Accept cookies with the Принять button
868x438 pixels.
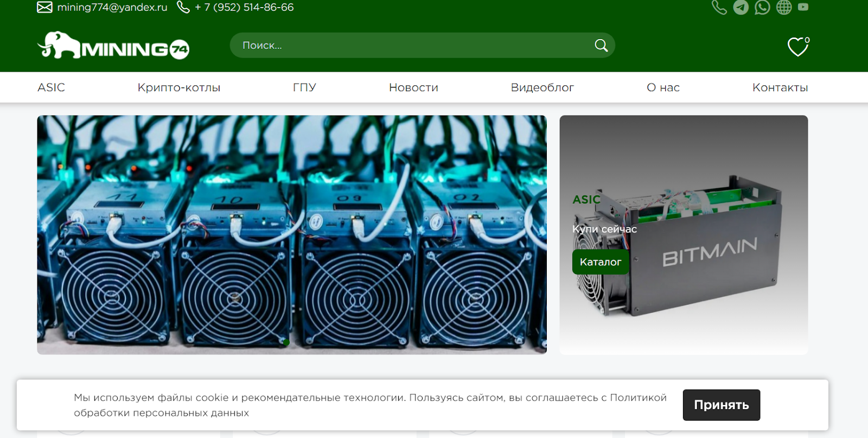pos(722,405)
